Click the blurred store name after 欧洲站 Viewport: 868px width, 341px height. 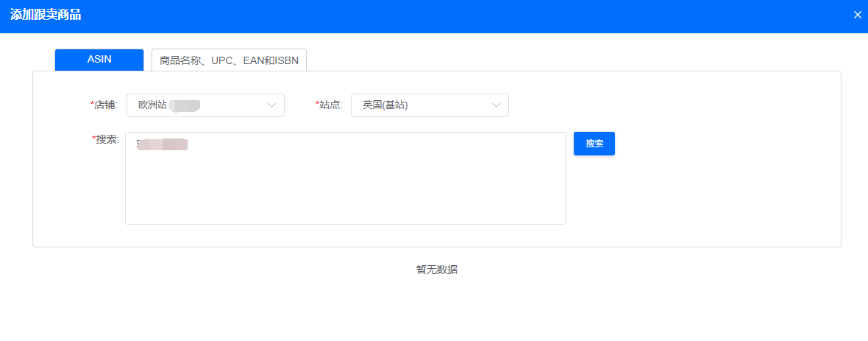click(185, 105)
